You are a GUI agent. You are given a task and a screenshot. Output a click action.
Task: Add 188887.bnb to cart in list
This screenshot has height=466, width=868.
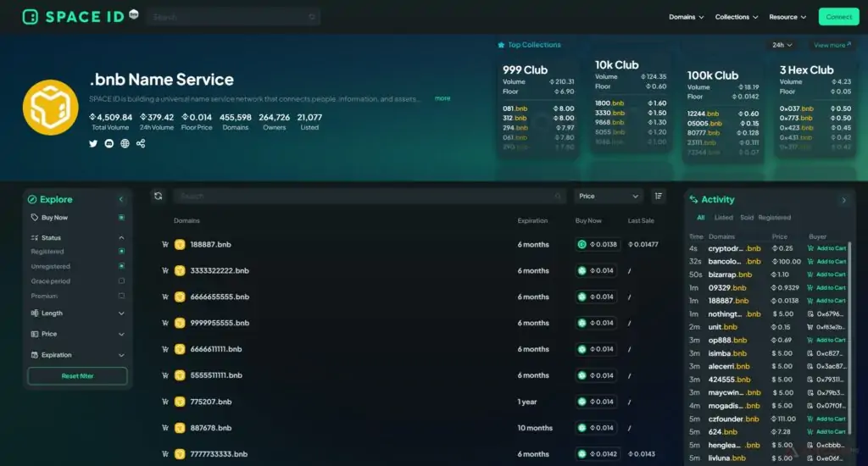pyautogui.click(x=165, y=244)
